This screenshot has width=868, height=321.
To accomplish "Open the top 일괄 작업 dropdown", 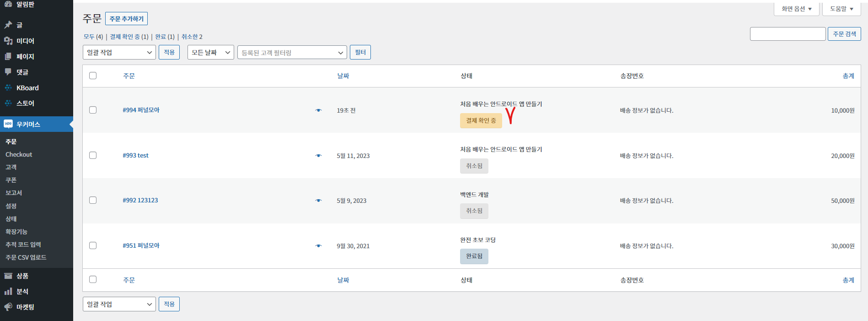I will (x=119, y=52).
